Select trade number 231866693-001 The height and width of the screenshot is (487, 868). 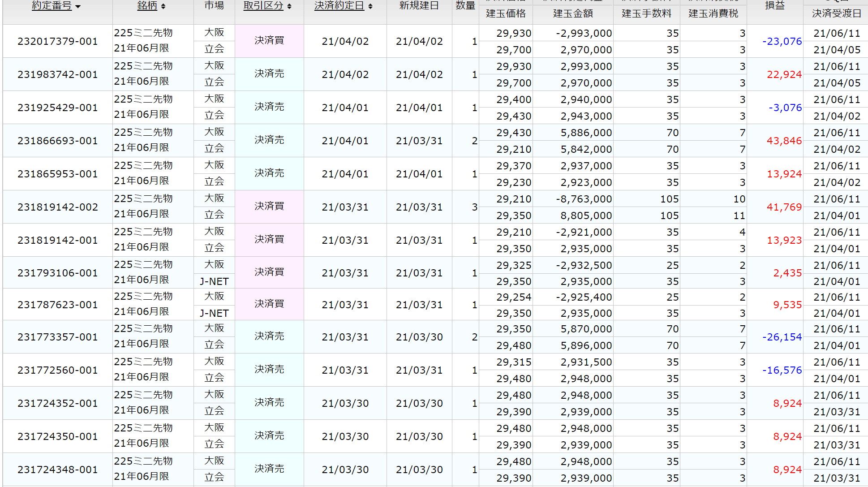(58, 141)
